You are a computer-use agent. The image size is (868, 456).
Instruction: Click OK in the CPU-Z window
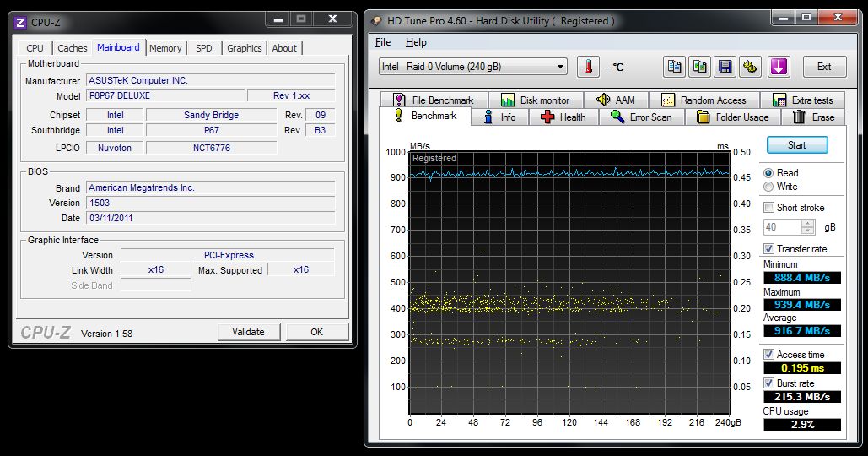[x=316, y=332]
